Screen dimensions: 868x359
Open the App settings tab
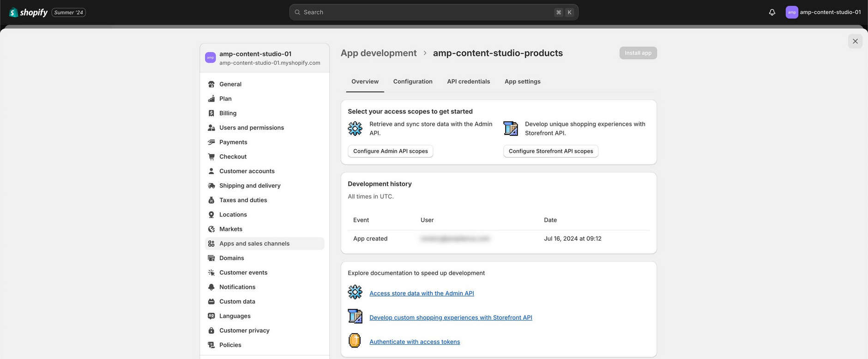tap(522, 81)
